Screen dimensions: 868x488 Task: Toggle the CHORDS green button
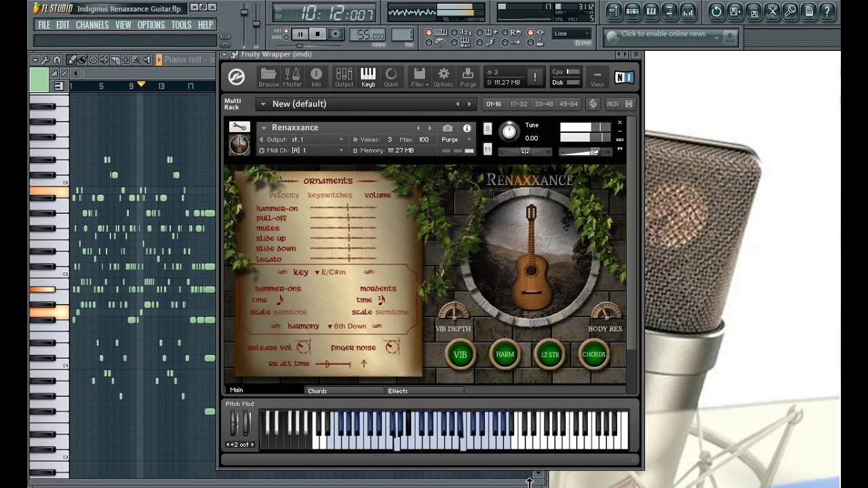pos(594,354)
